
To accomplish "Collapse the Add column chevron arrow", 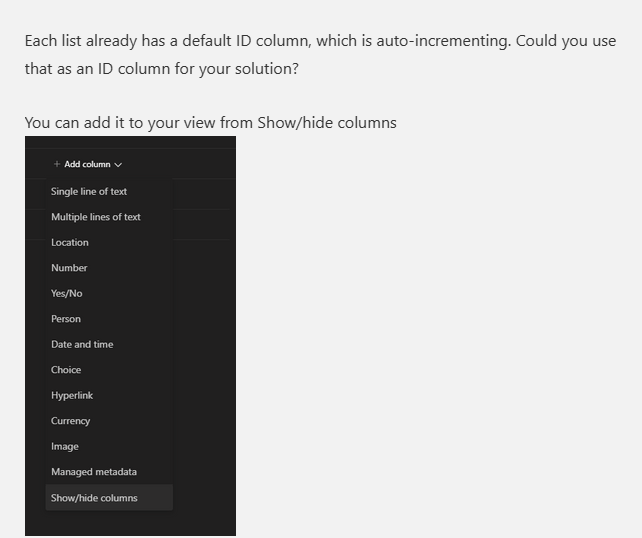I will (118, 165).
